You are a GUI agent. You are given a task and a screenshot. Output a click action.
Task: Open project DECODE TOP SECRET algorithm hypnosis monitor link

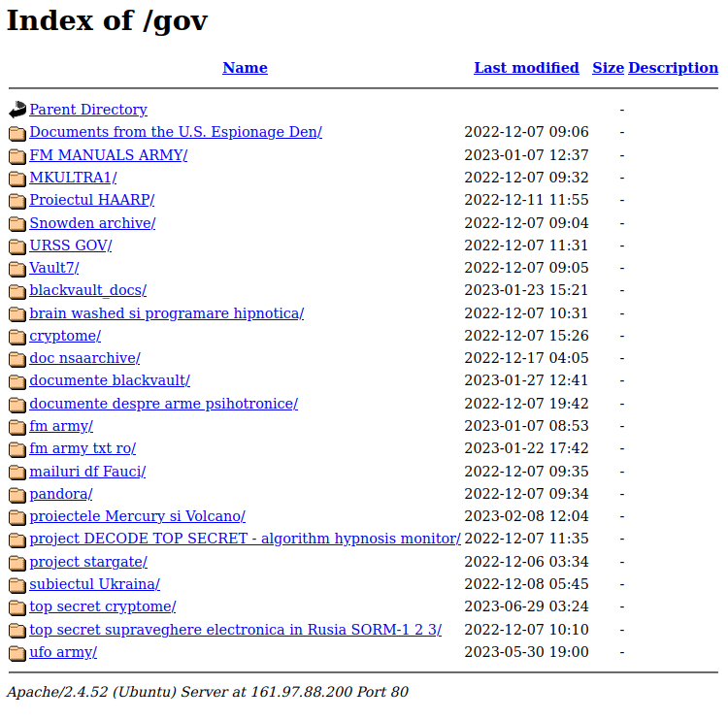(x=246, y=539)
